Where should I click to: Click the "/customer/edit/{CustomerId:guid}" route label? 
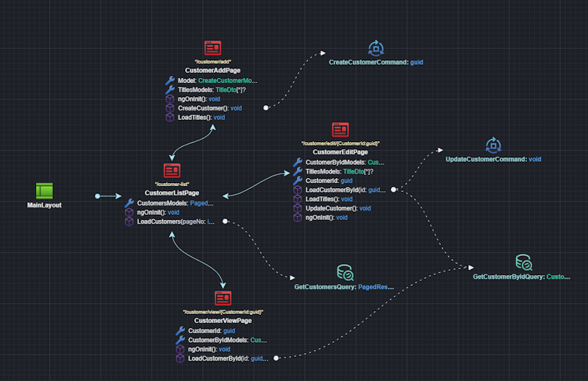coord(340,143)
